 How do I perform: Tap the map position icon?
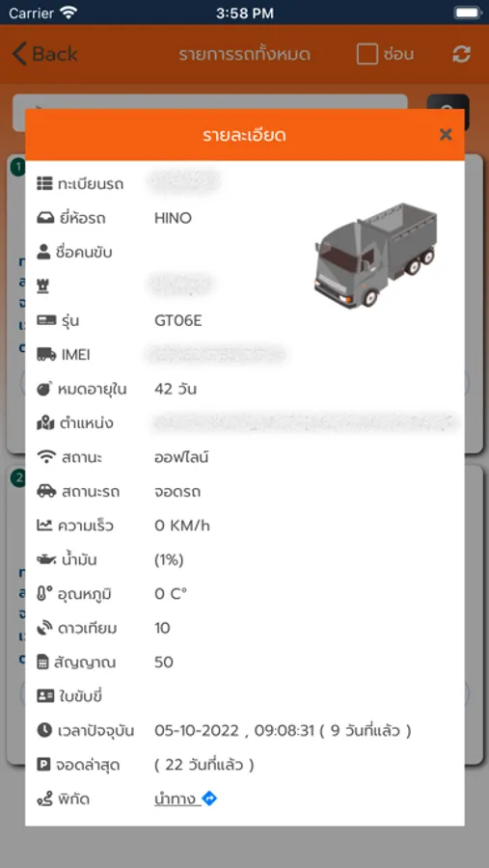45,423
